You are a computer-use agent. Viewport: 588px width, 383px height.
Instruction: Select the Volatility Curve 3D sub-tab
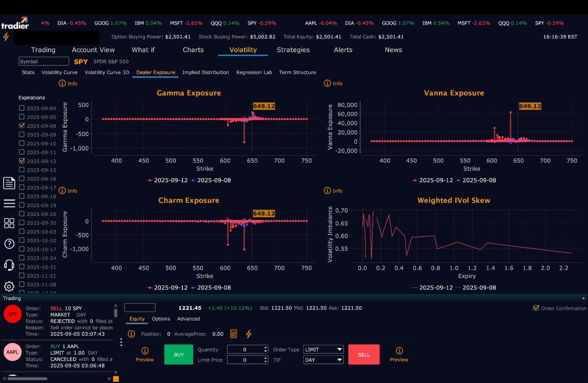point(107,72)
